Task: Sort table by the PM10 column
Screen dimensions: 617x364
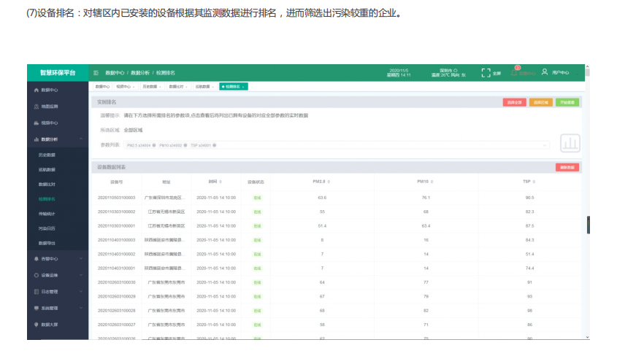Action: (x=422, y=181)
